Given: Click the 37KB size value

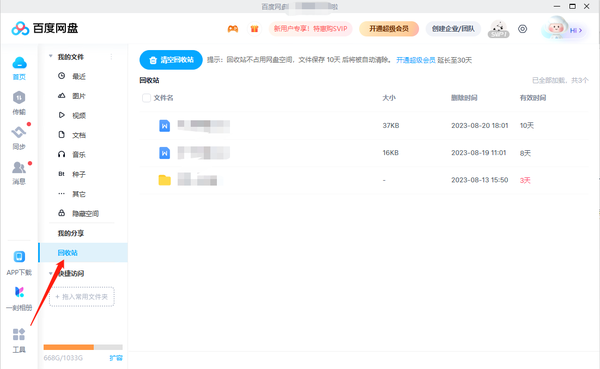Looking at the screenshot, I should click(x=391, y=126).
